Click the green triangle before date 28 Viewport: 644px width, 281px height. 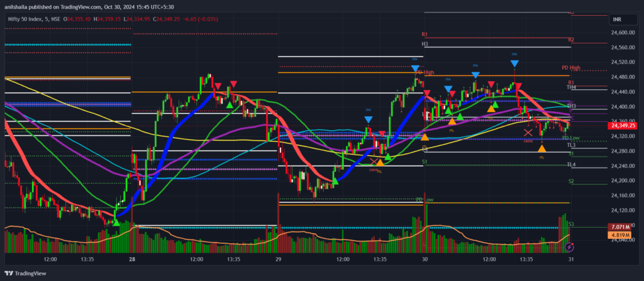pyautogui.click(x=116, y=223)
